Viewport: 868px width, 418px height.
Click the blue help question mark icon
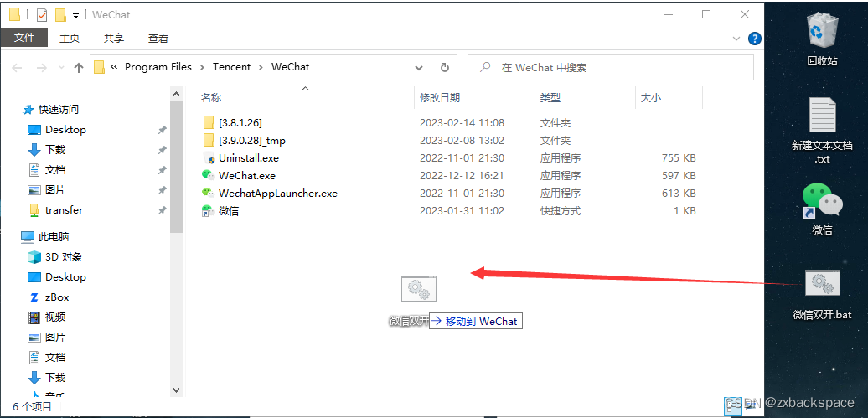click(755, 39)
